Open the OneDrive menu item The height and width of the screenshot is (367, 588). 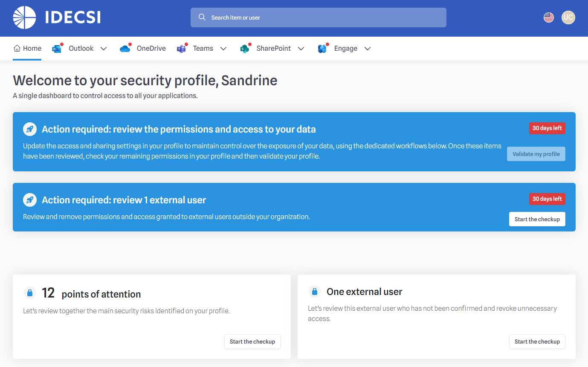[151, 49]
